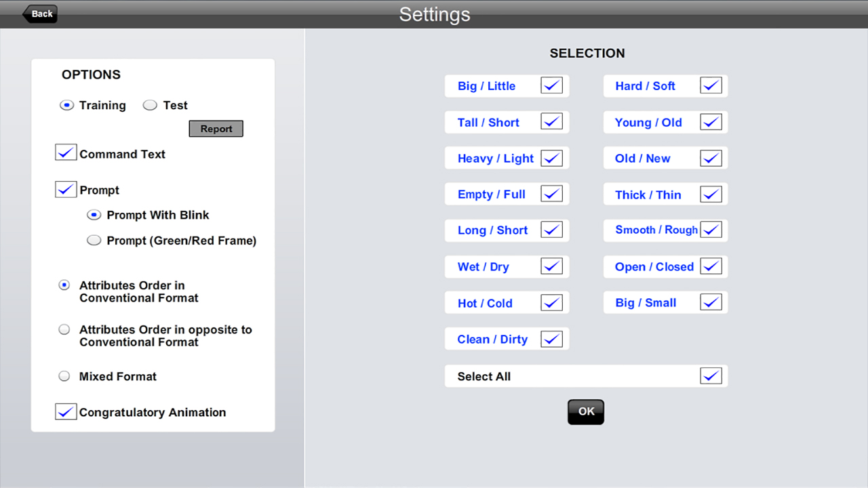Turn off Congratulatory Animation checkbox
The height and width of the screenshot is (488, 868).
pos(66,411)
